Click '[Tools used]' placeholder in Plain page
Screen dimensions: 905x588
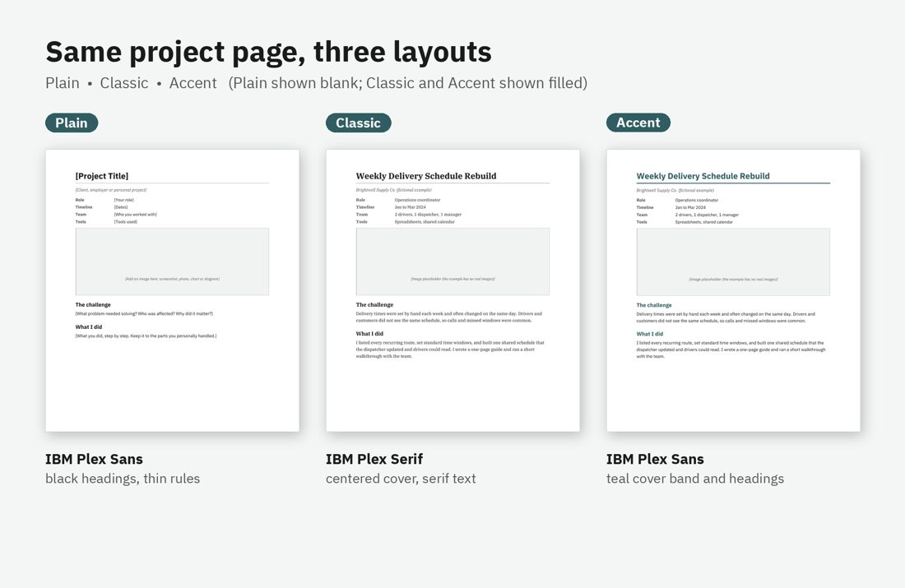point(125,221)
